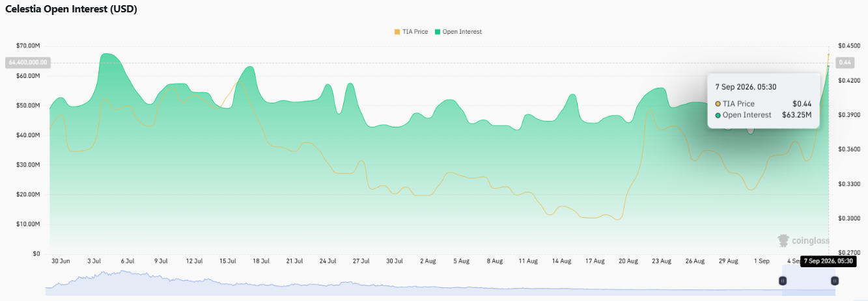
Task: Click the 6 Jul date label
Action: click(128, 261)
